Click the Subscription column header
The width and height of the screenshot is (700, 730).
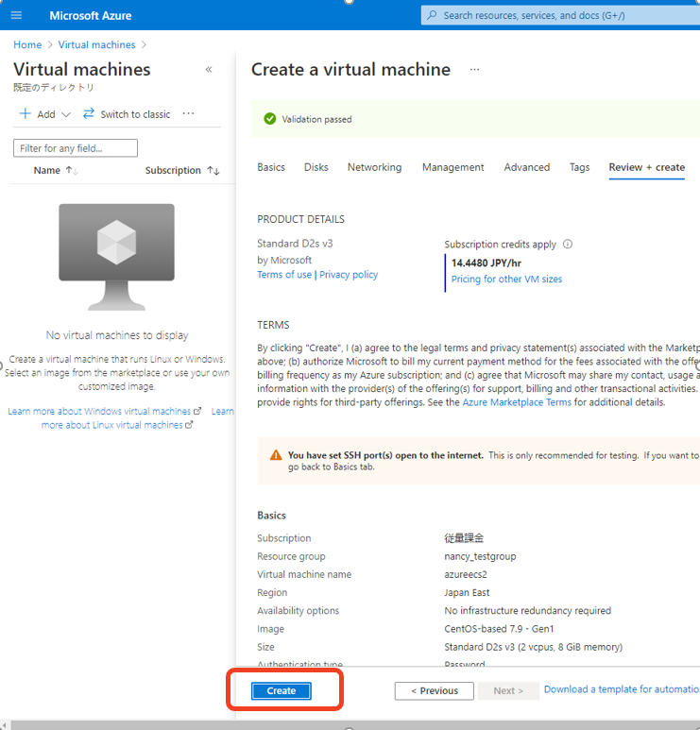click(x=173, y=170)
